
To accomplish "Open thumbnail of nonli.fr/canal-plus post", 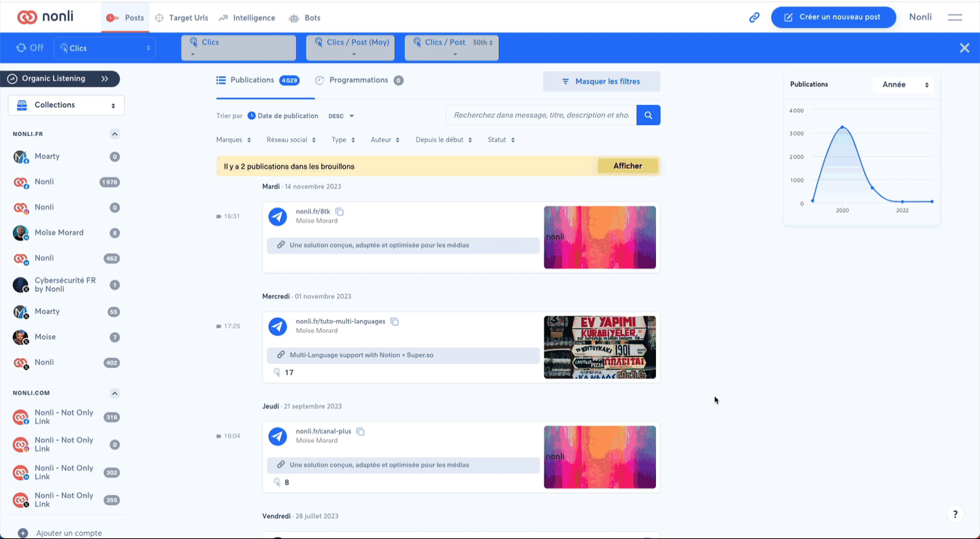I will [x=600, y=457].
